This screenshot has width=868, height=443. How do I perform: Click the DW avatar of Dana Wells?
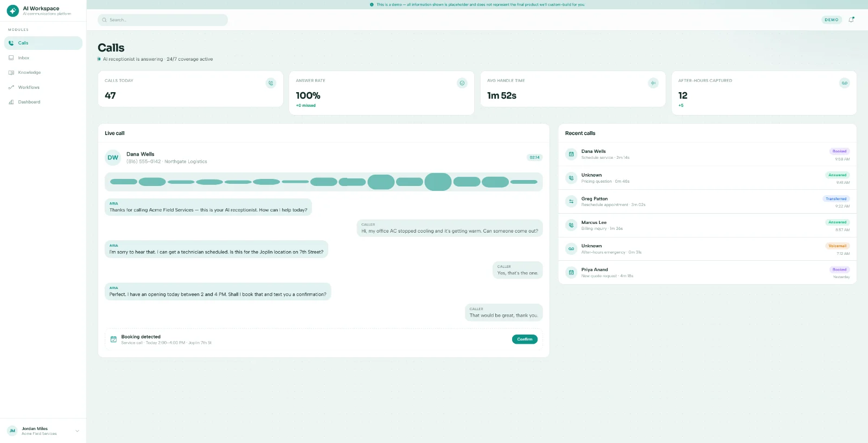[x=113, y=158]
